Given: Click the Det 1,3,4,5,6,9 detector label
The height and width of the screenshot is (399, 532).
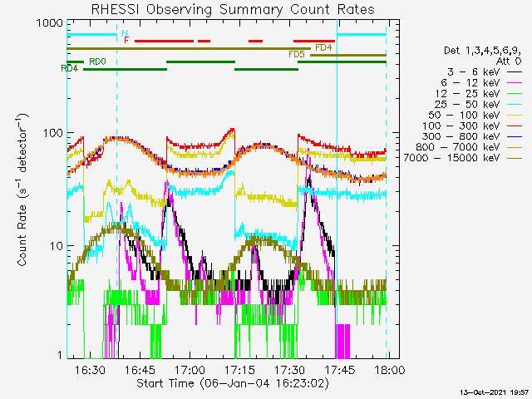Looking at the screenshot, I should pyautogui.click(x=482, y=51).
